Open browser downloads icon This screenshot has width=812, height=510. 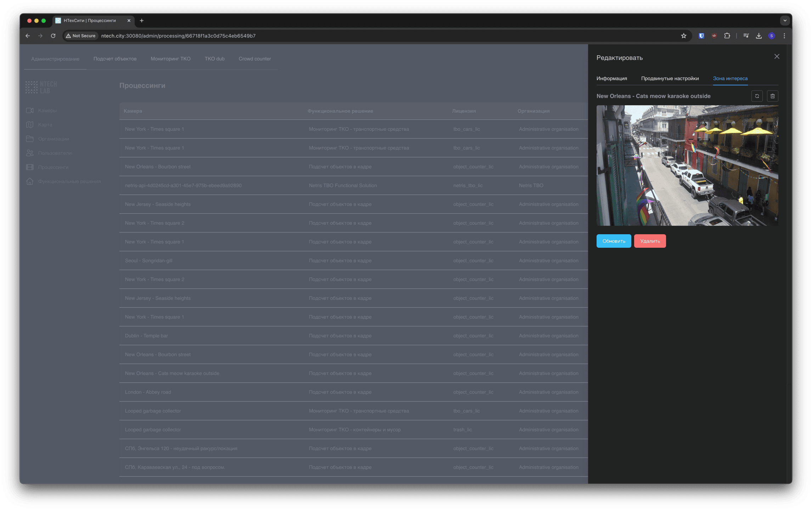(759, 36)
